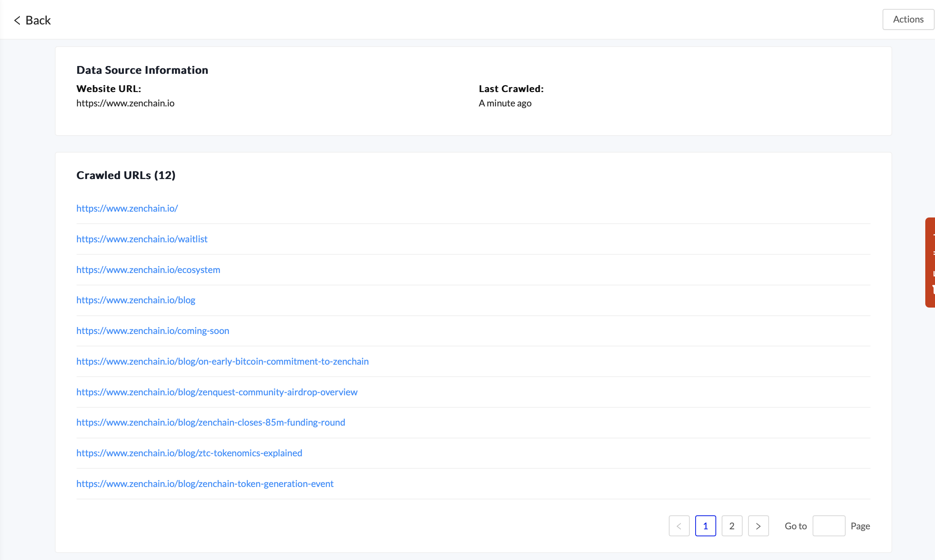Click the previous page arrow
This screenshot has width=935, height=560.
coord(679,526)
